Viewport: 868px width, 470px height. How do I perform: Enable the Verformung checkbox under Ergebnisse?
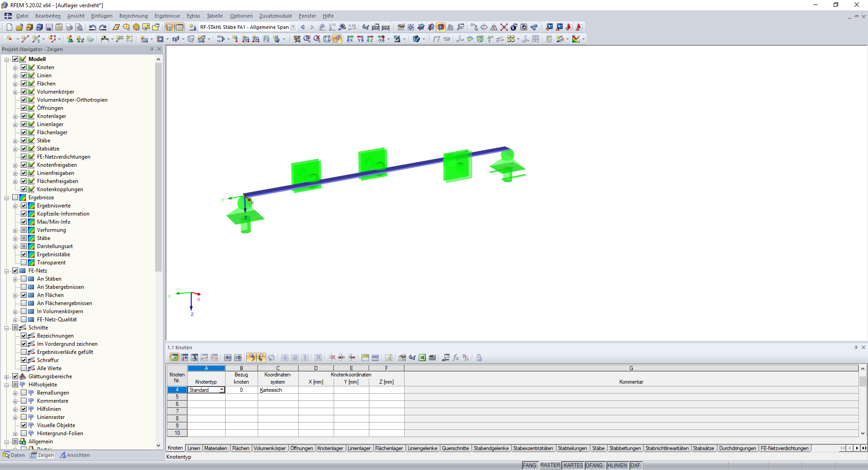coord(24,230)
